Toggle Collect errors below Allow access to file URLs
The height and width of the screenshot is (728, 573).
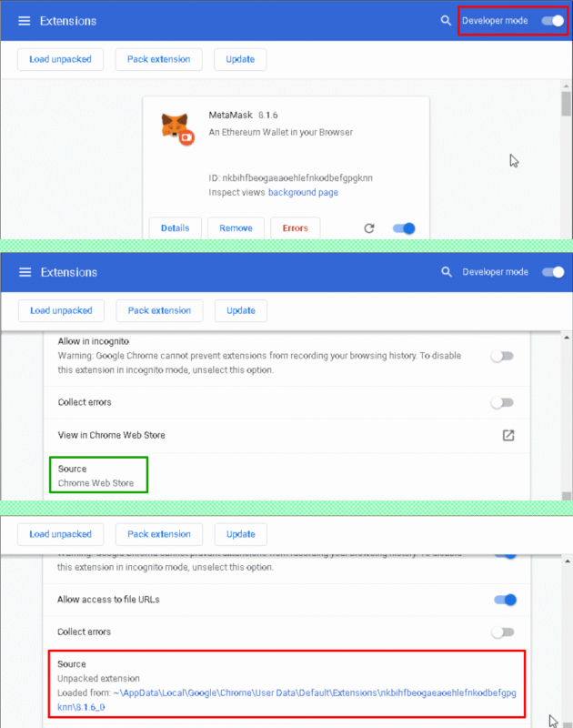tap(502, 632)
